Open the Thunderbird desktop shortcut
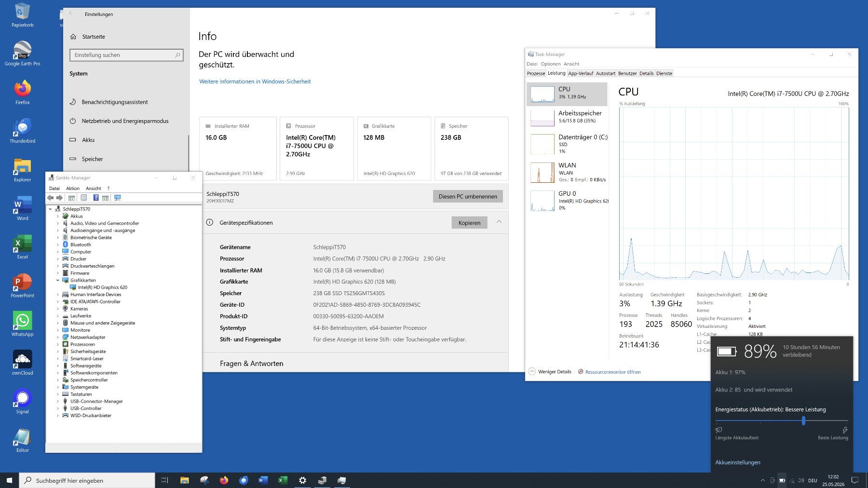 pos(23,131)
